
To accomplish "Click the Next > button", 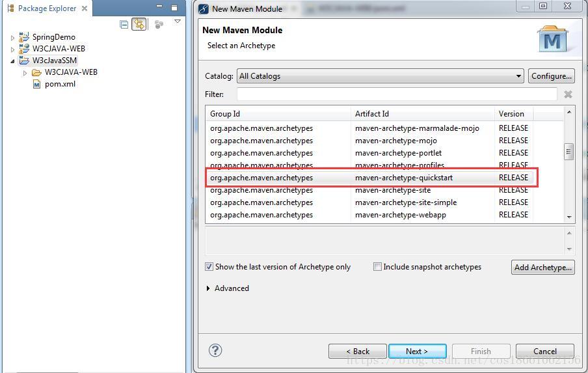I will [x=418, y=352].
